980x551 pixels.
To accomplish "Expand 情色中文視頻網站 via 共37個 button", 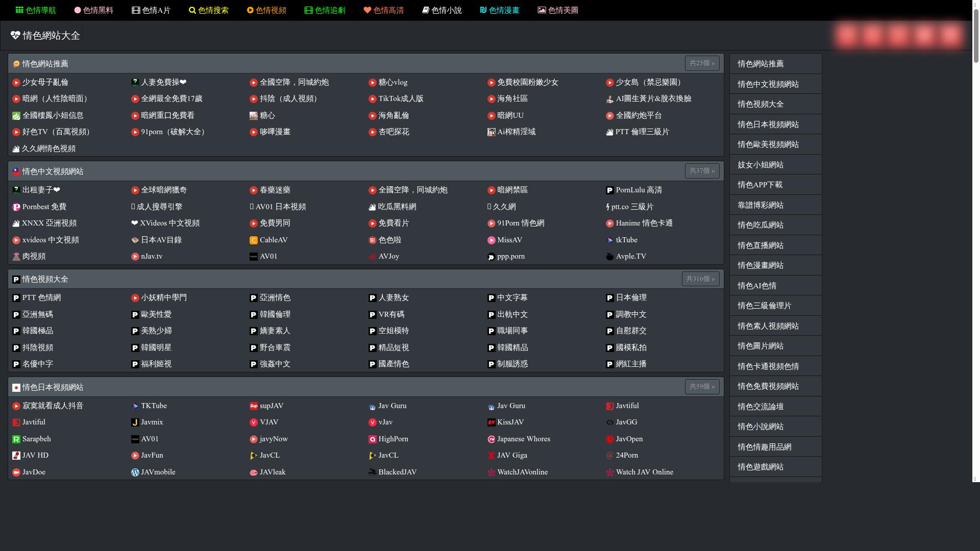I will pyautogui.click(x=702, y=171).
